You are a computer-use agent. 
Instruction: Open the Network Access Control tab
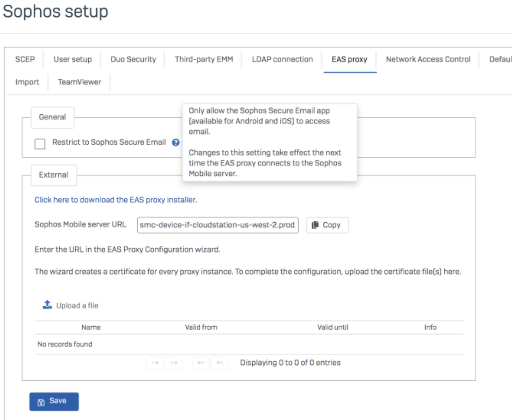point(428,59)
